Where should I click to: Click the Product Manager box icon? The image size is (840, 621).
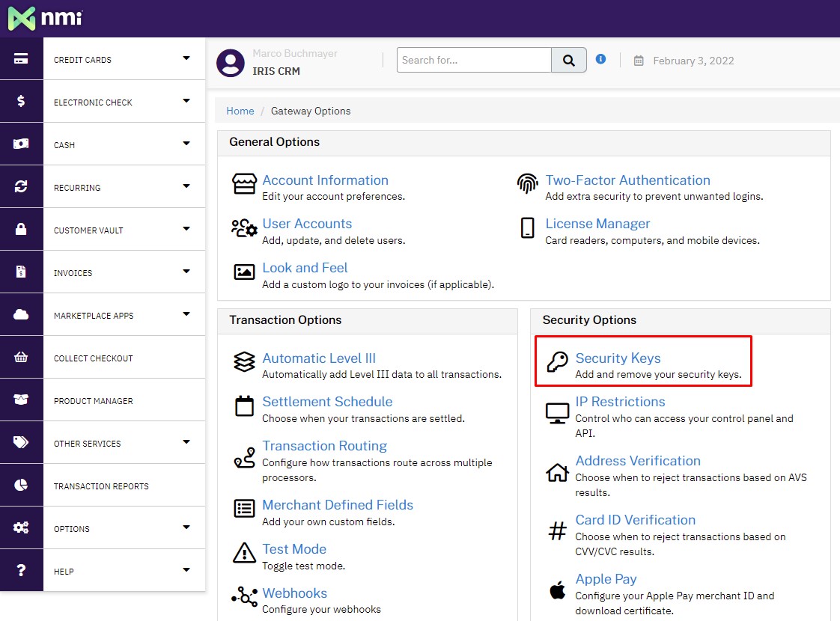pos(21,400)
